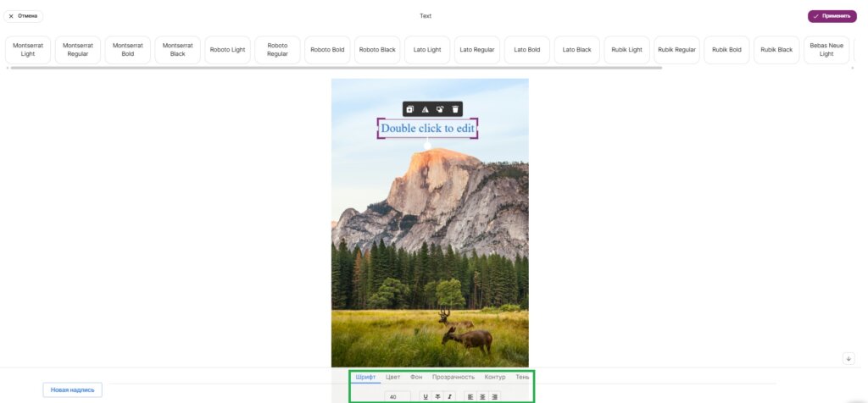Flip the selected text object
Screen dimensions: 868x403
click(425, 109)
